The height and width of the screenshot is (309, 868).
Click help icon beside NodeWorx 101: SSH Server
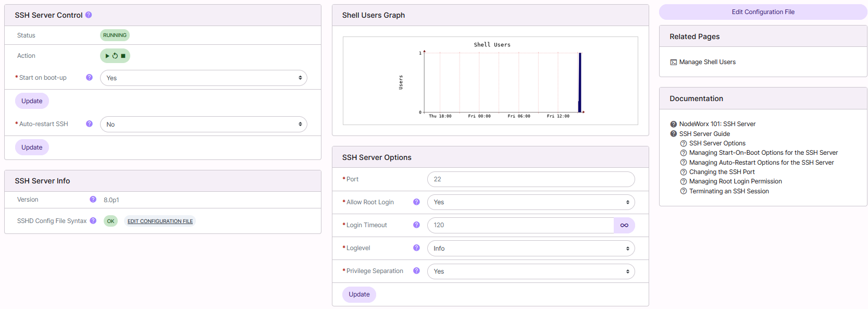point(673,124)
